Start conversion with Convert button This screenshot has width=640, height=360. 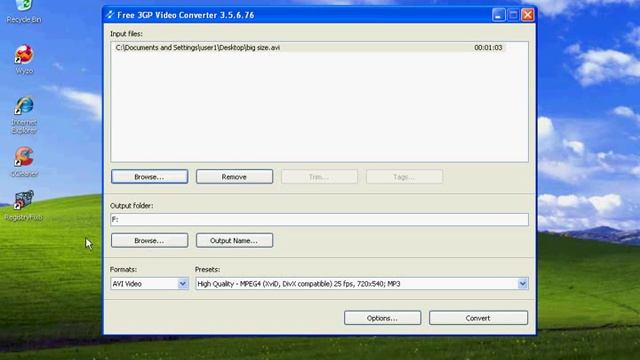tap(478, 318)
